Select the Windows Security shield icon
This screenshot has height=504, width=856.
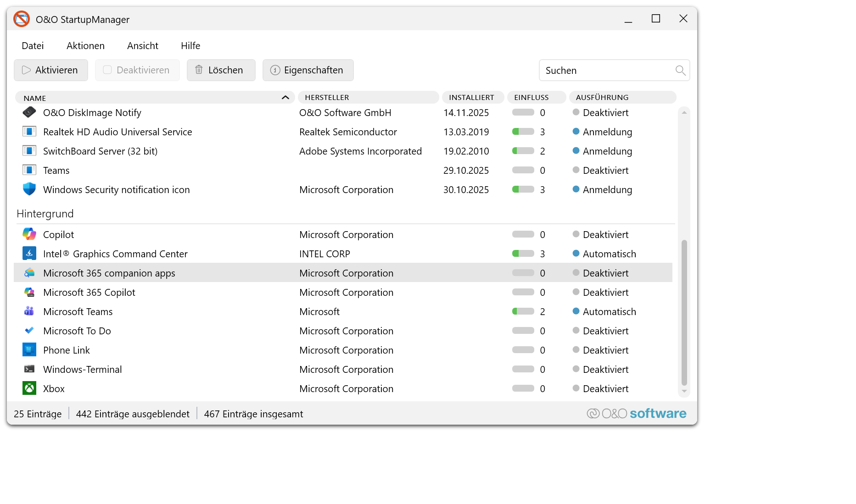[29, 189]
